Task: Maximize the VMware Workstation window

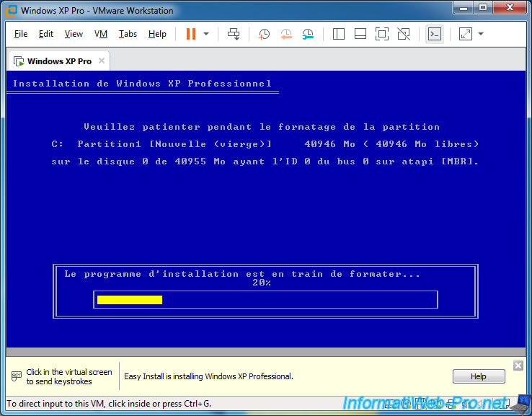Action: (483, 8)
